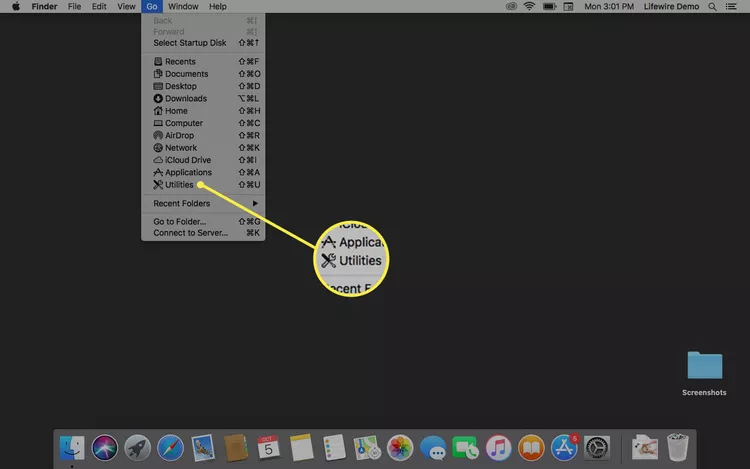This screenshot has width=750, height=469.
Task: Click the Wi-Fi status icon
Action: coord(529,6)
